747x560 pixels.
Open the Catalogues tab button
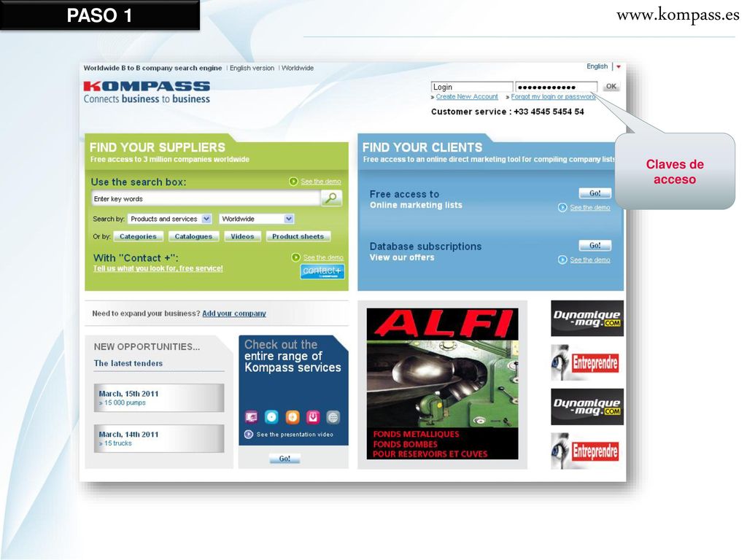point(193,236)
